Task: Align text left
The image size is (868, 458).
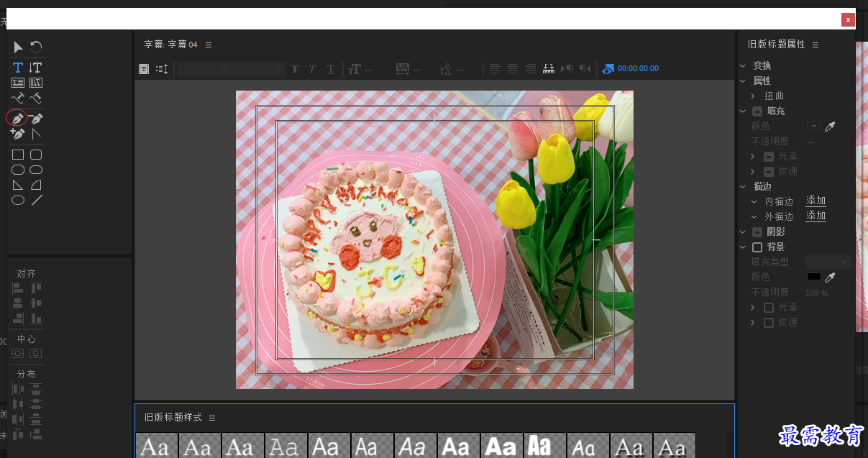Action: point(495,69)
